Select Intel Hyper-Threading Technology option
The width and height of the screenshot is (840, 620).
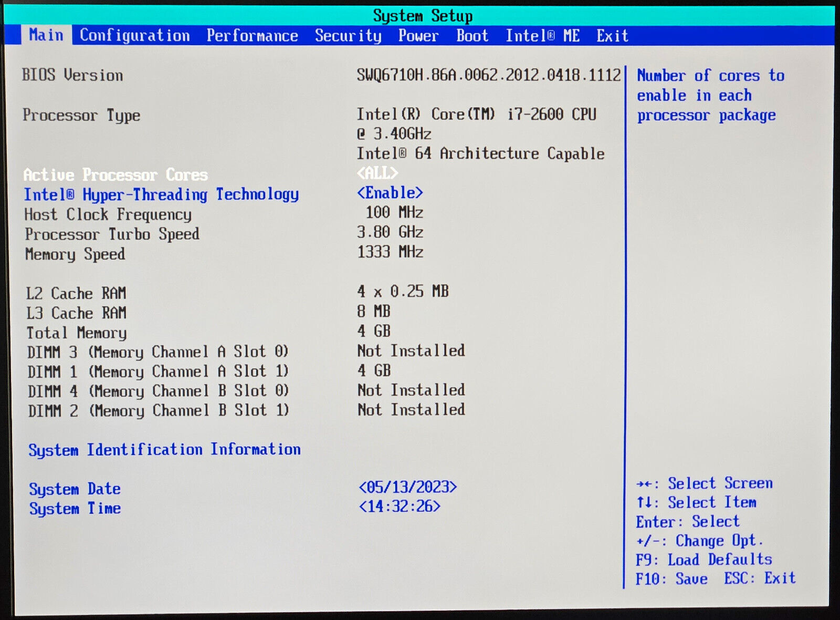point(162,194)
